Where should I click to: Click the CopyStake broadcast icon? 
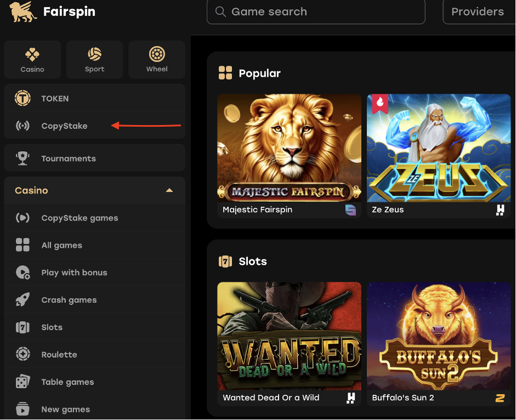click(22, 126)
